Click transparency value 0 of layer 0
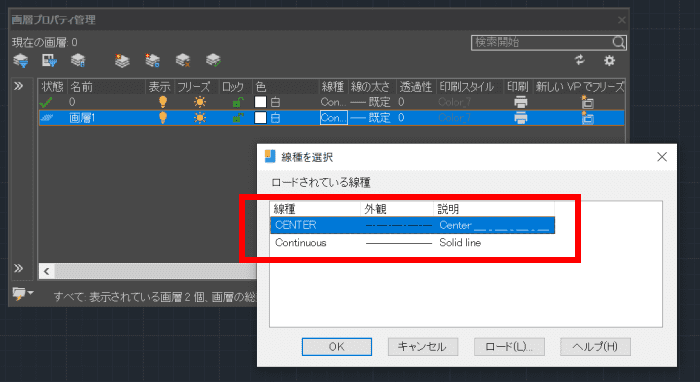Image resolution: width=700 pixels, height=382 pixels. pos(401,102)
